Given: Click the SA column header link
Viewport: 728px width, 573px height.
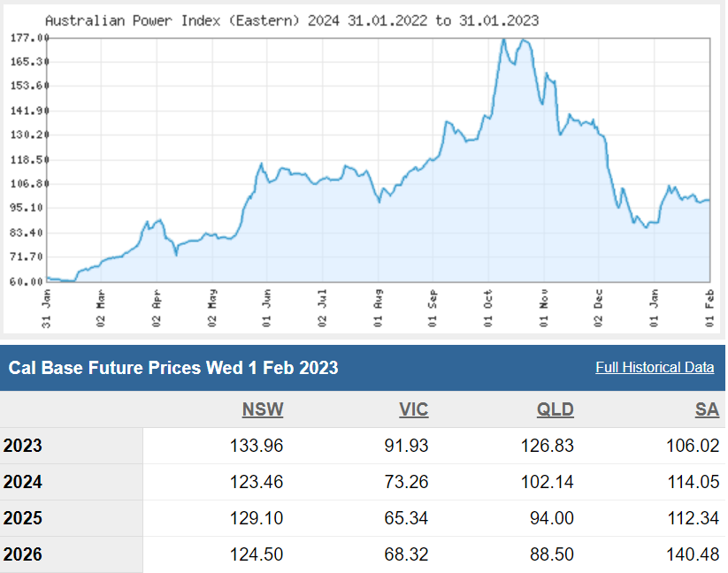Looking at the screenshot, I should point(707,409).
